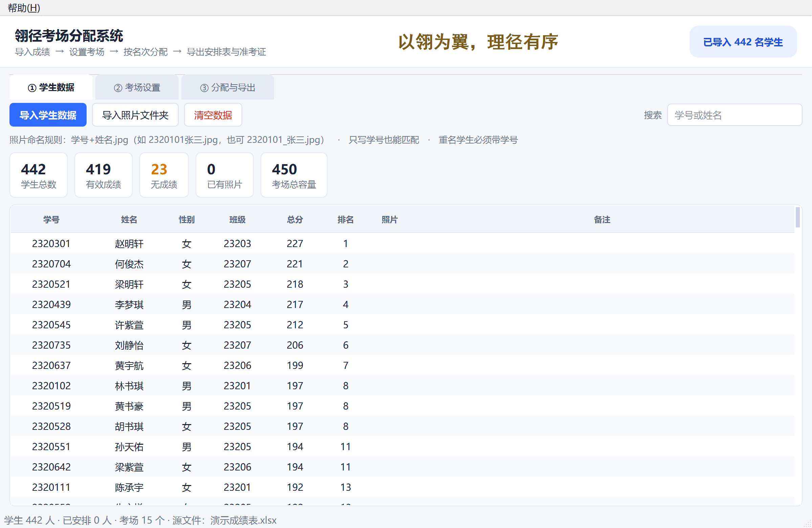Viewport: 812px width, 528px height.
Task: Click the 23 无成绩 stat card
Action: click(x=164, y=175)
